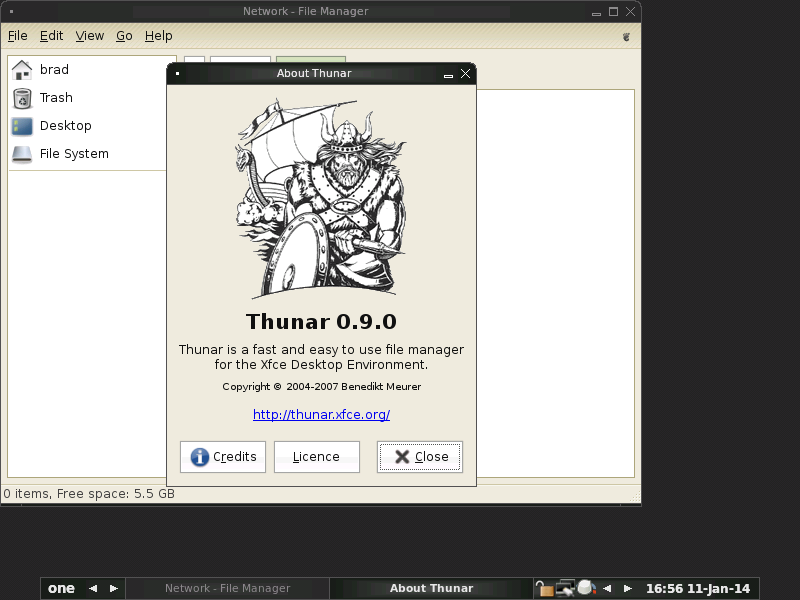This screenshot has width=800, height=600.
Task: Activate 'About Thunar' taskbar entry
Action: tap(432, 588)
